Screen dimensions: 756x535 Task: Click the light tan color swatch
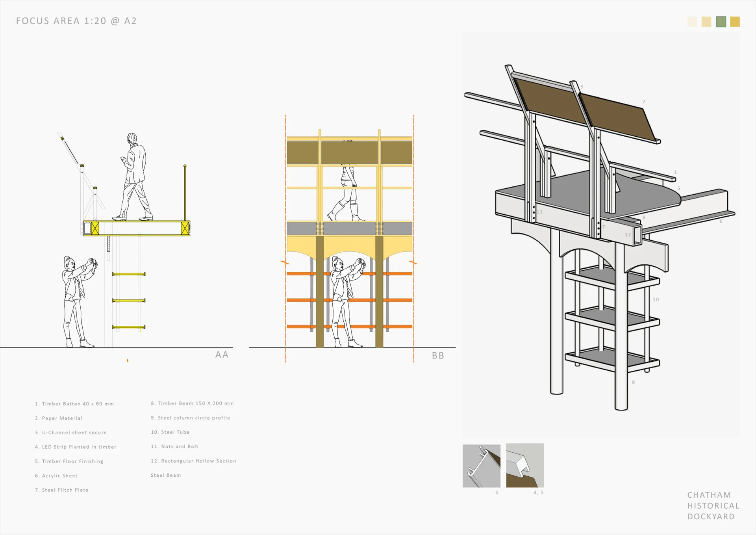click(706, 22)
